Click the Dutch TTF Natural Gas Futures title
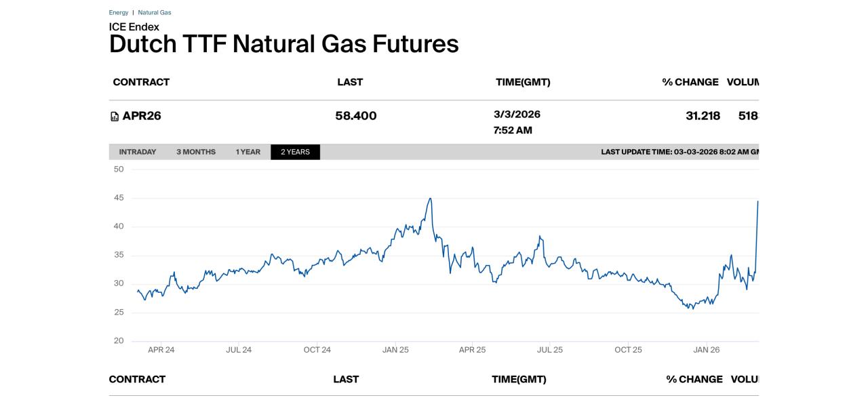This screenshot has width=868, height=400. click(283, 44)
